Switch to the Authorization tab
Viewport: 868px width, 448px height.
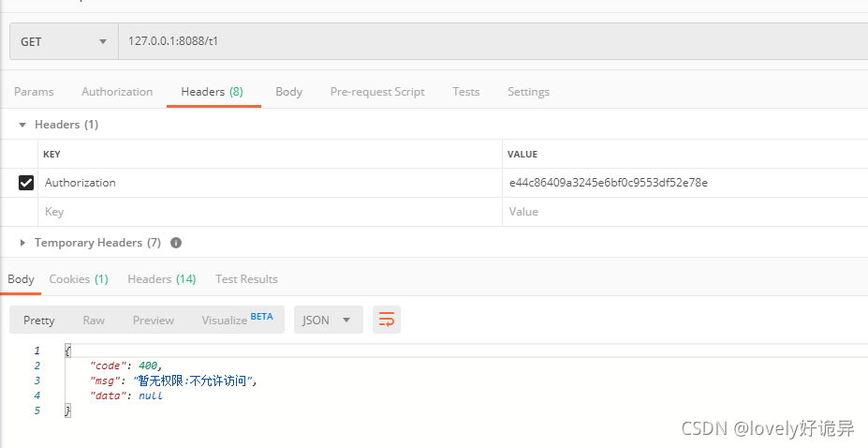point(117,92)
